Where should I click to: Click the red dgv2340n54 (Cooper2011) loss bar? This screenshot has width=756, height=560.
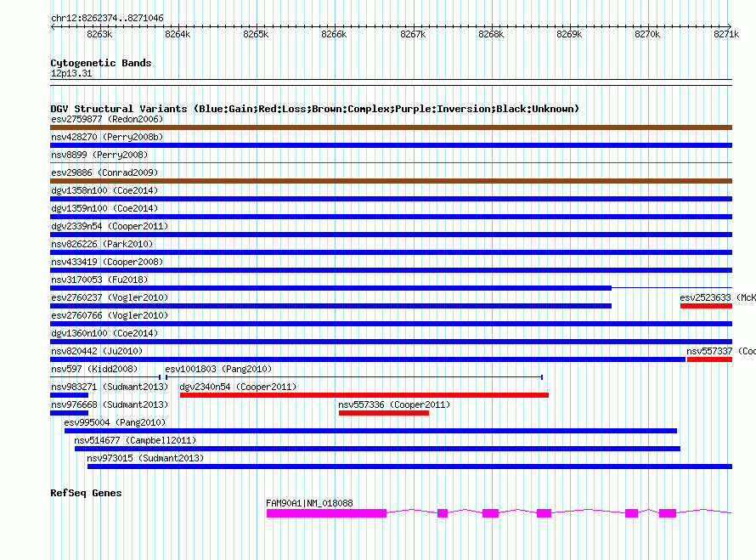tap(364, 395)
